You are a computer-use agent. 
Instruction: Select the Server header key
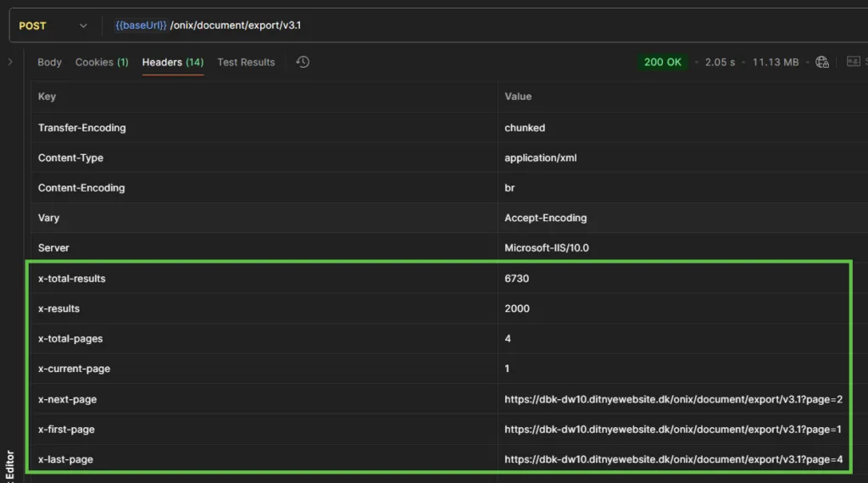[53, 248]
